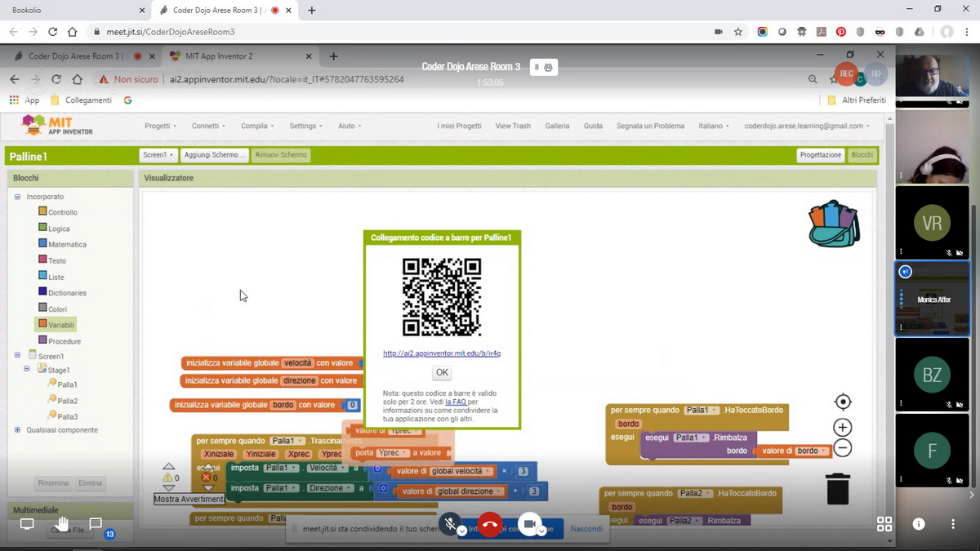This screenshot has width=980, height=551.
Task: Zoom in the blocks workspace with plus icon
Action: 843,427
